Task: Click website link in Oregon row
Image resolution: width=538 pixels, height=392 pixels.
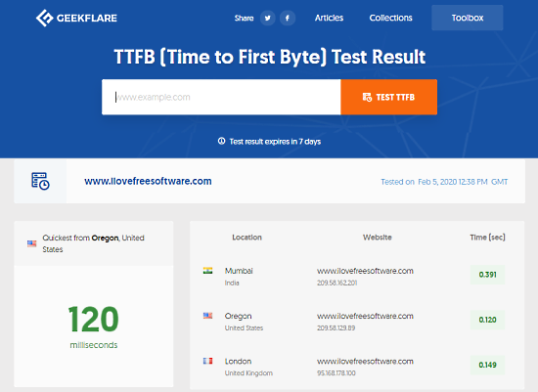Action: tap(365, 316)
